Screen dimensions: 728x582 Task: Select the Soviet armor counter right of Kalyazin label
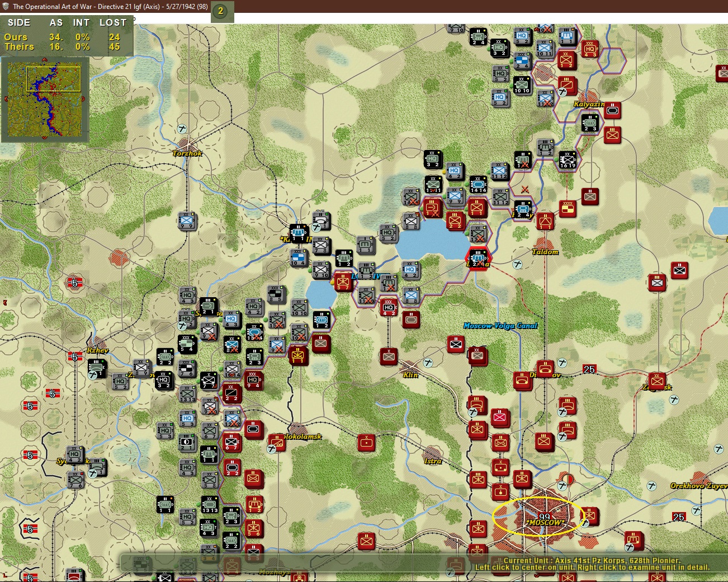pos(613,111)
